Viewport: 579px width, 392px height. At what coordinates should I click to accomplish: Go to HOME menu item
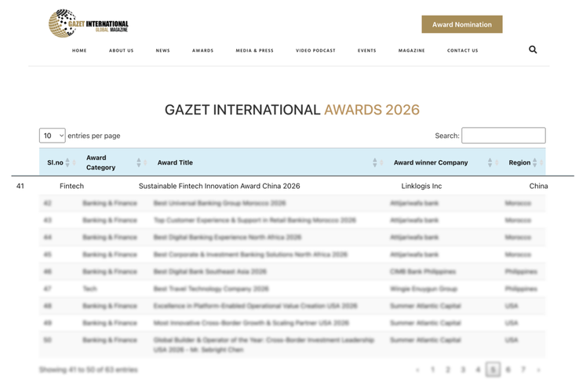(x=79, y=51)
